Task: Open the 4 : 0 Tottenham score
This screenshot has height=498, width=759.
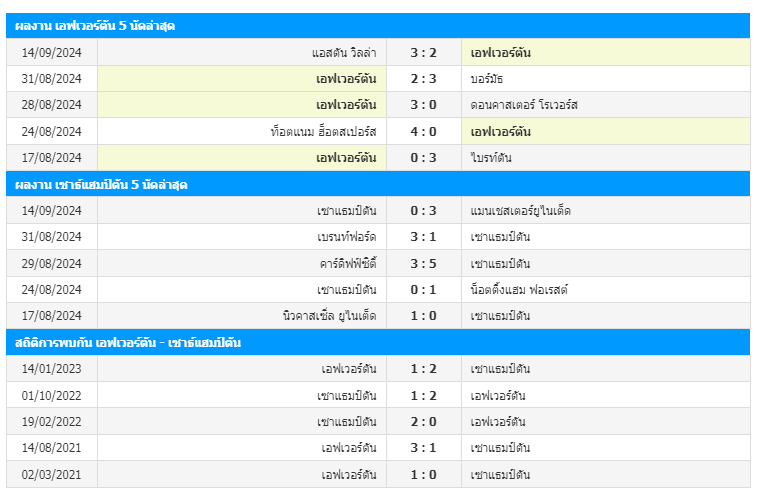Action: [x=424, y=131]
